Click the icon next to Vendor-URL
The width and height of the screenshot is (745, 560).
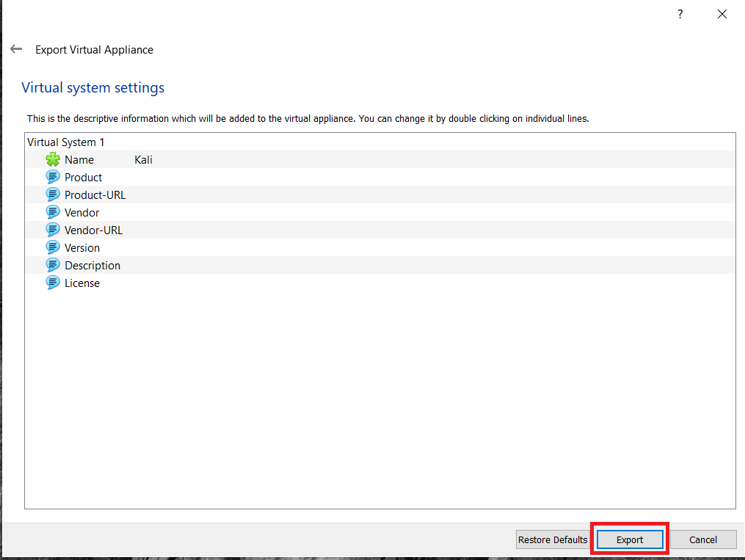coord(52,230)
